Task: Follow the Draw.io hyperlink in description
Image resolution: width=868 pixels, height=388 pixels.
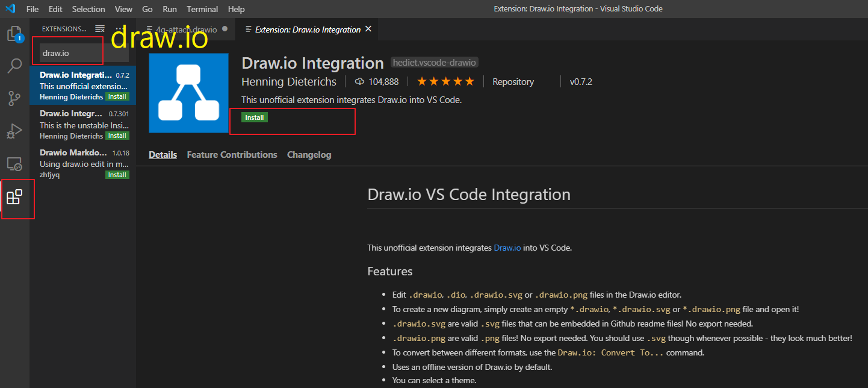Action: [507, 248]
